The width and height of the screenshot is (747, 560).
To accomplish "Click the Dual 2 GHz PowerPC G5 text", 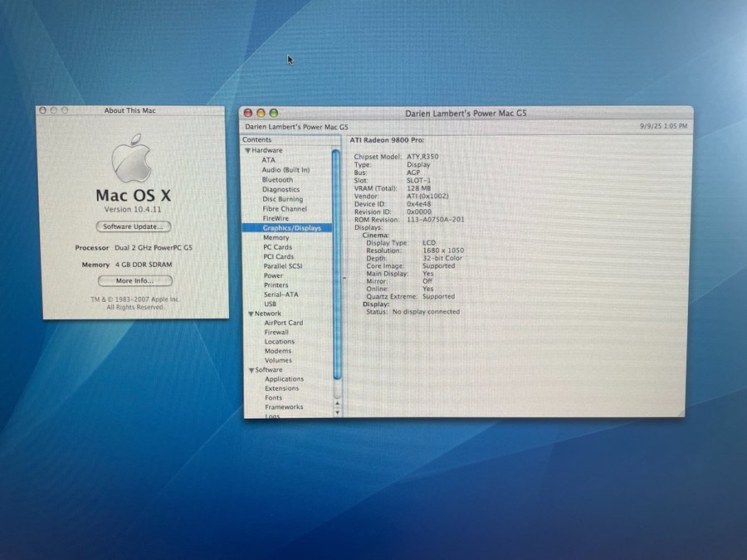I will (154, 248).
